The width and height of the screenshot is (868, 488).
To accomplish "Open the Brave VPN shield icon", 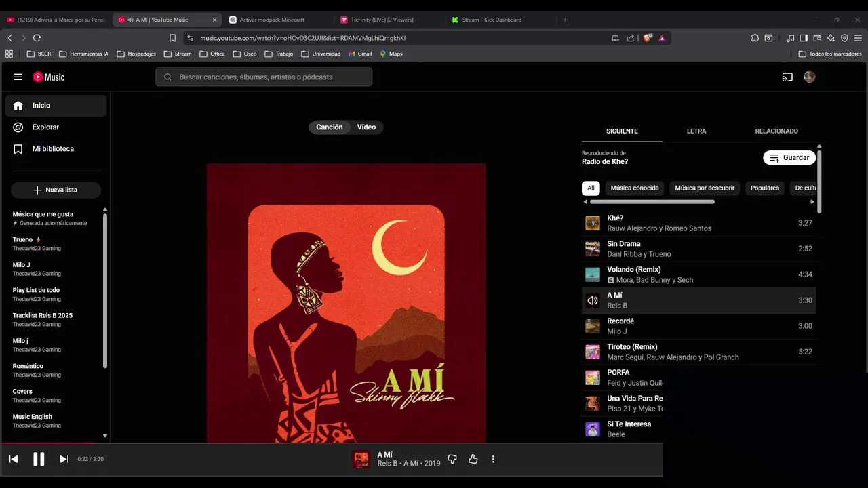I will [x=844, y=38].
